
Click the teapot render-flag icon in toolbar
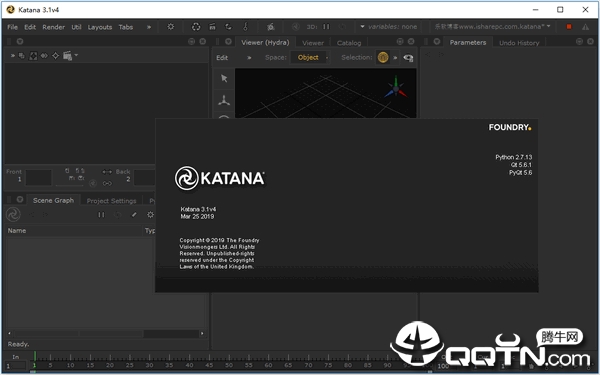point(271,26)
